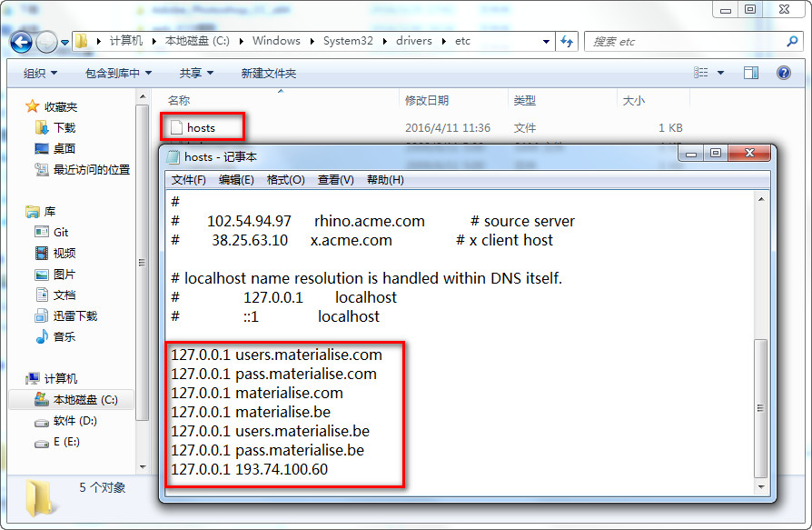Toggle the preview pane button
Viewport: 812px width, 530px height.
click(751, 73)
